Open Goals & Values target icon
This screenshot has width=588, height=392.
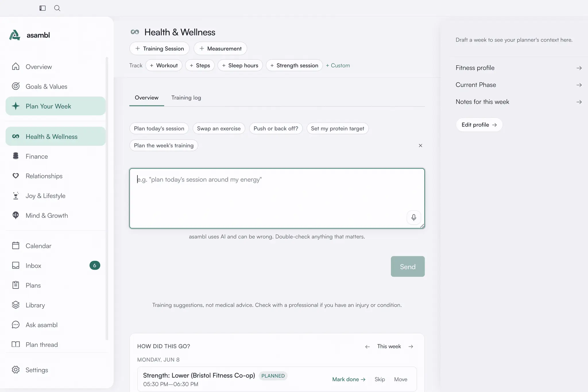16,86
